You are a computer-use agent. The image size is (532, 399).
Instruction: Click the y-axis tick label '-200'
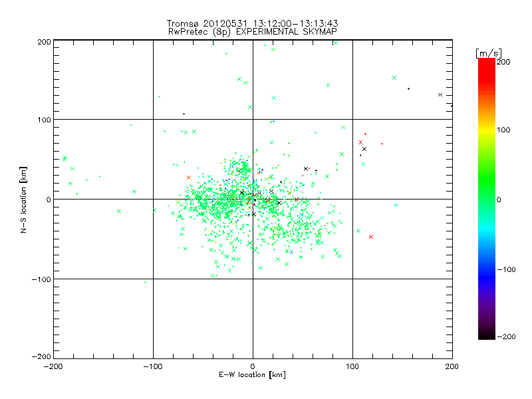coord(41,356)
